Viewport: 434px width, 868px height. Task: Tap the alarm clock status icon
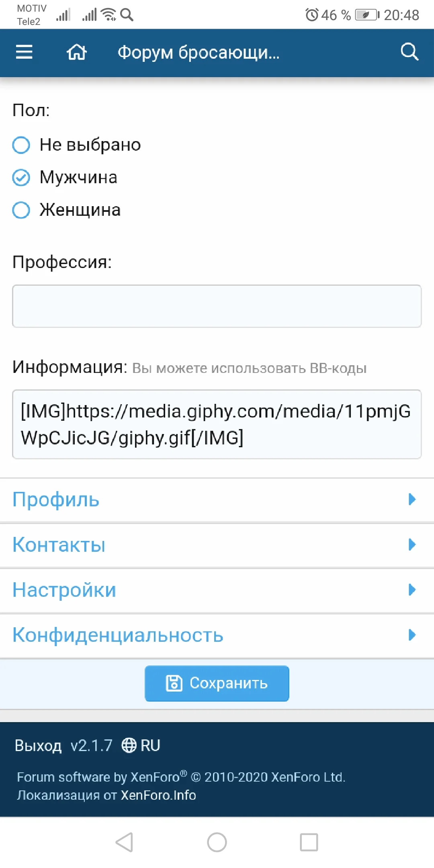312,15
